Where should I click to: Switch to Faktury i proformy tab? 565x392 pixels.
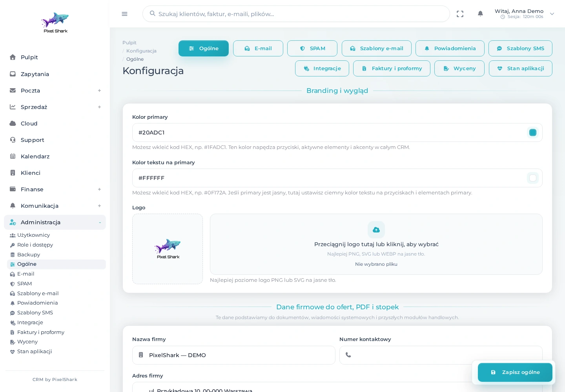392,69
